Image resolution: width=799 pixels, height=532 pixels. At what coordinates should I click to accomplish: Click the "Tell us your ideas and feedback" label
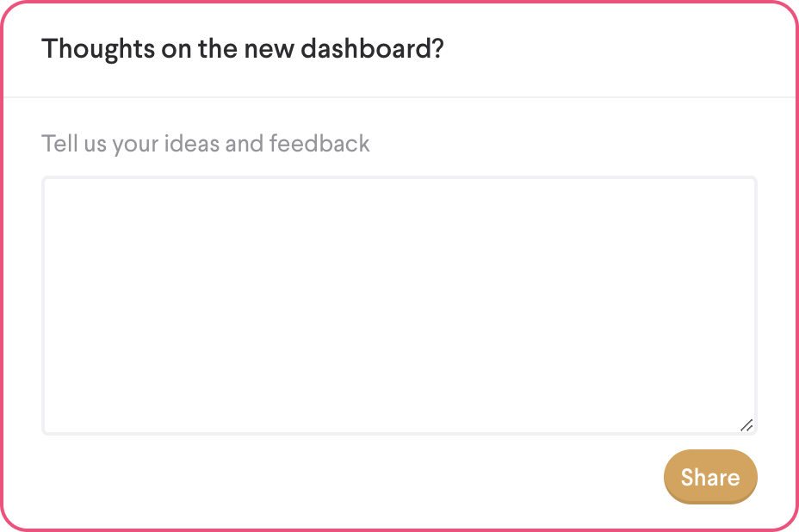point(206,143)
